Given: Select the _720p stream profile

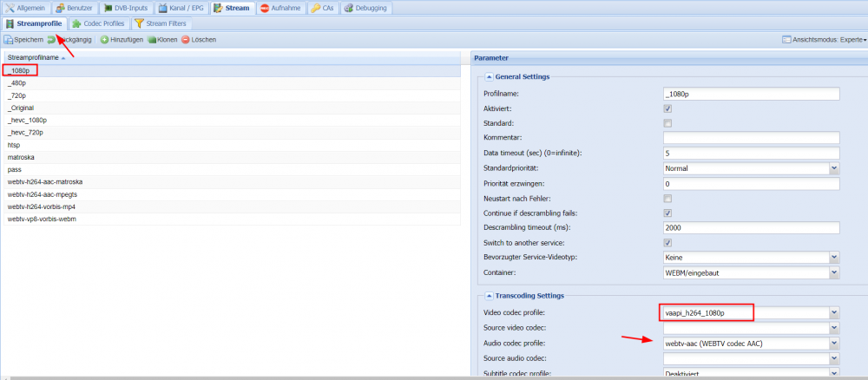Looking at the screenshot, I should click(232, 95).
